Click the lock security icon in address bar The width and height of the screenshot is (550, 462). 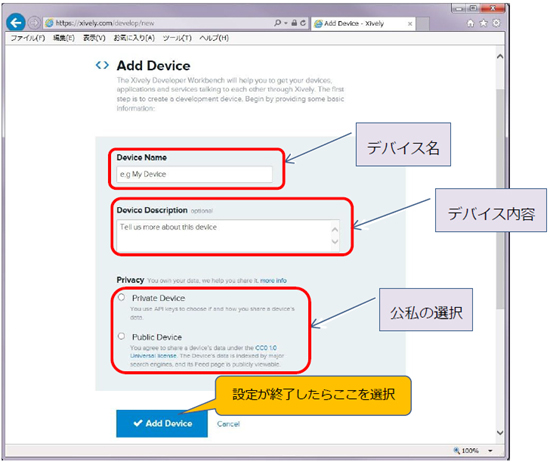(294, 23)
